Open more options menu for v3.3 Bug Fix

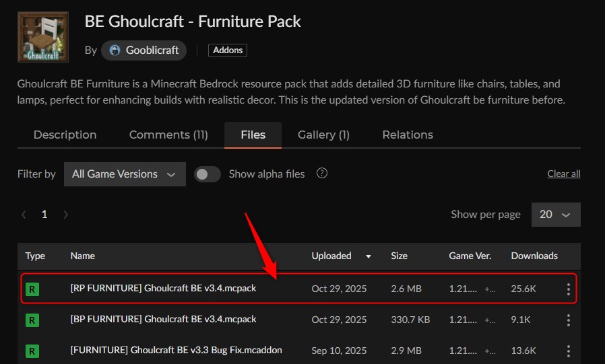click(569, 351)
